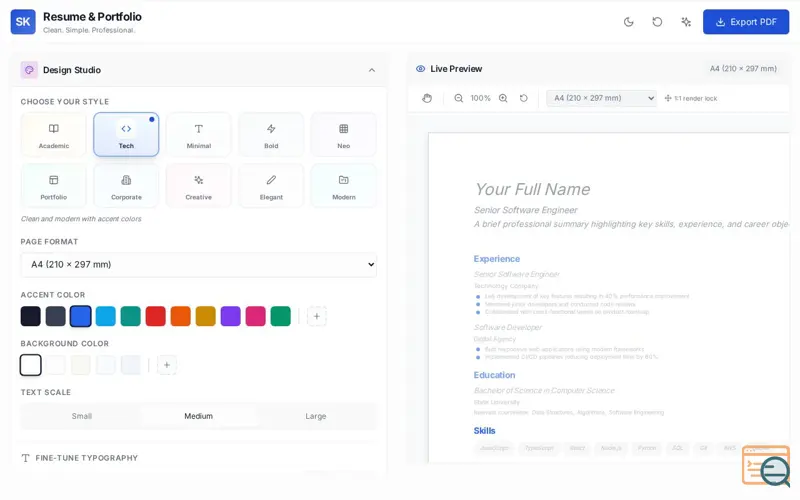Open the Page Format dropdown
The height and width of the screenshot is (500, 800).
tap(198, 264)
